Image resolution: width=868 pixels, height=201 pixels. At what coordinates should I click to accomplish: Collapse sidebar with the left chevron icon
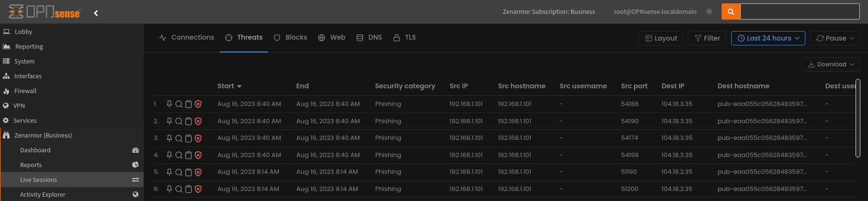(x=96, y=13)
